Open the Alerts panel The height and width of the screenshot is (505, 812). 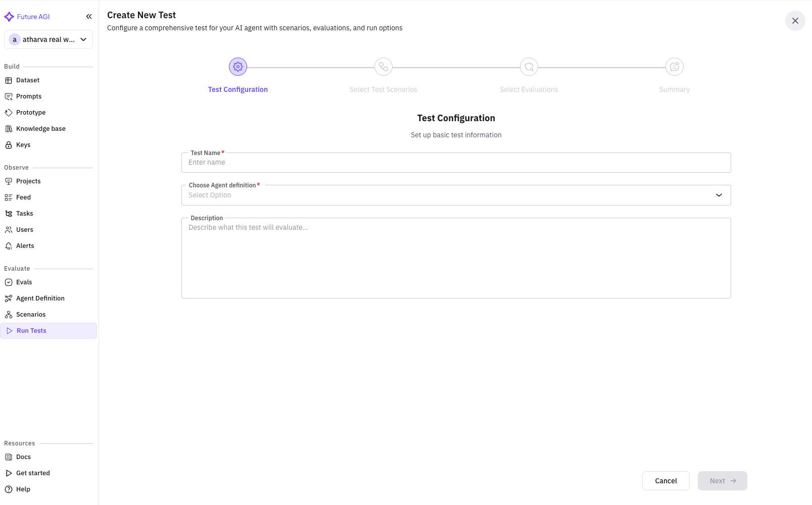[25, 245]
